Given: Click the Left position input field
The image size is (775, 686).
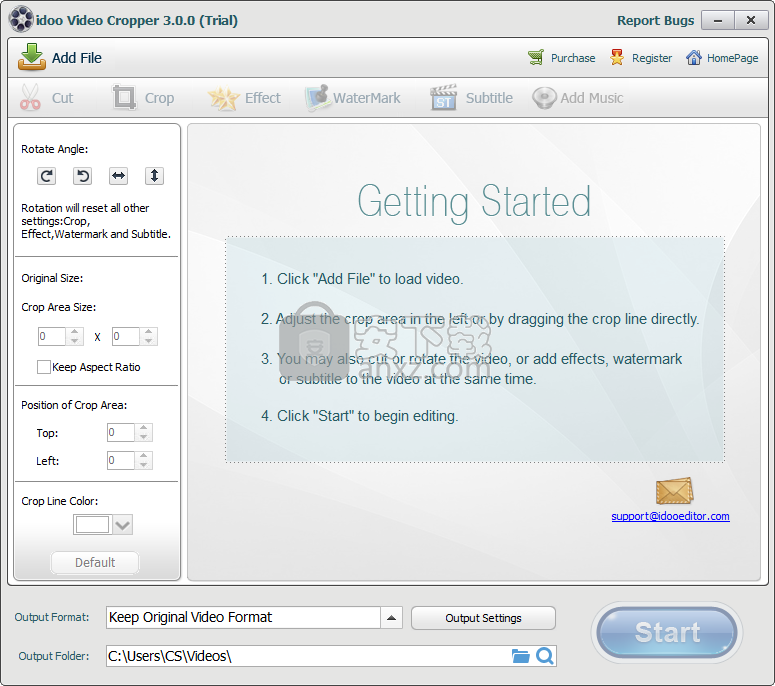Looking at the screenshot, I should pos(121,460).
